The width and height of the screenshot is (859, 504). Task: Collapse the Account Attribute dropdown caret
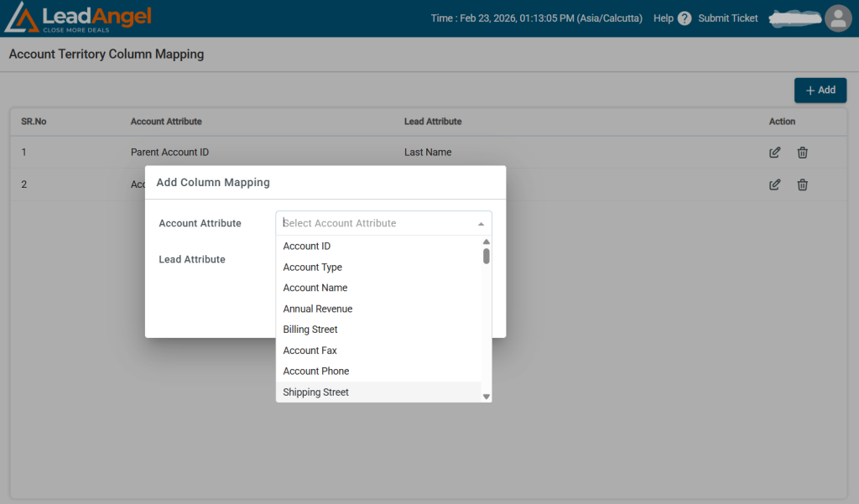[x=481, y=224]
